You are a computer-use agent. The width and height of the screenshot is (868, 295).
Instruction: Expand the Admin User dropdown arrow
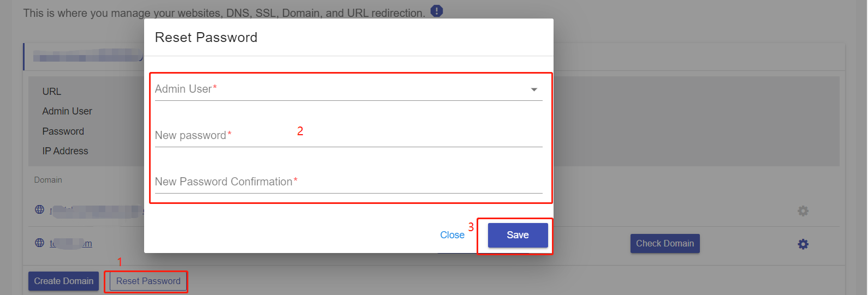coord(534,89)
